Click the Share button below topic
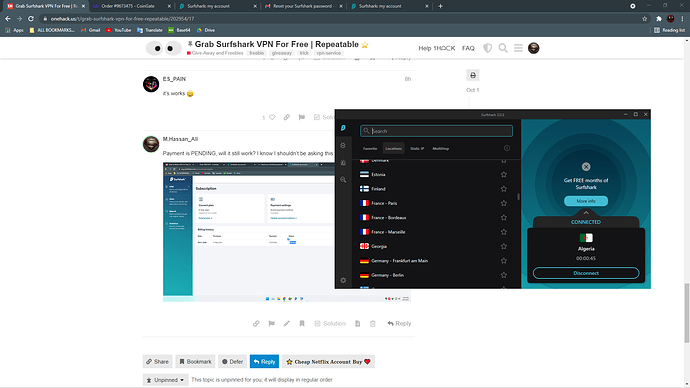690x388 pixels. tap(158, 362)
